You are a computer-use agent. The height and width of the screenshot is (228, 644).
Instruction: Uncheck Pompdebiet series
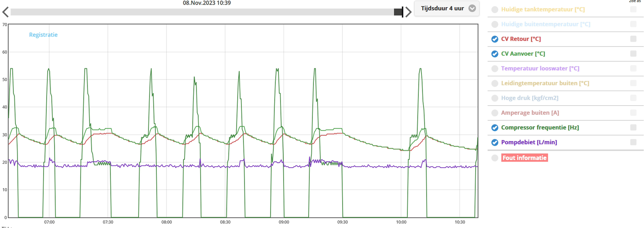[495, 142]
